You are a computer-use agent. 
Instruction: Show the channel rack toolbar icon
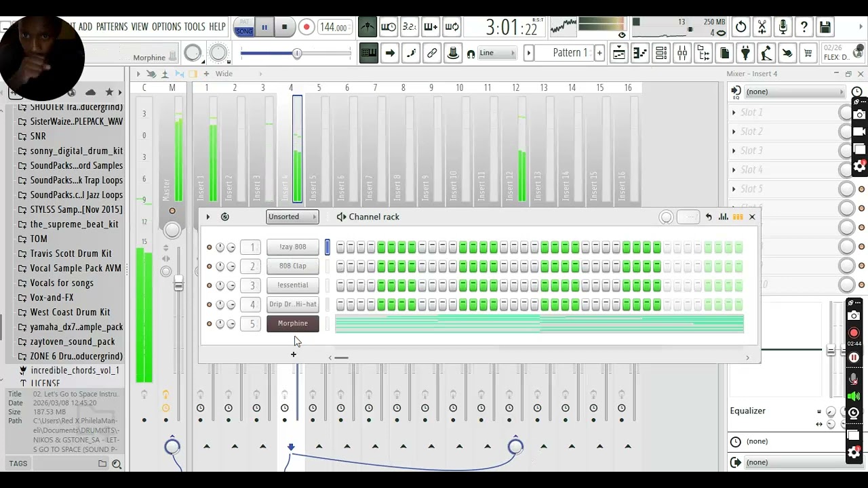point(661,53)
